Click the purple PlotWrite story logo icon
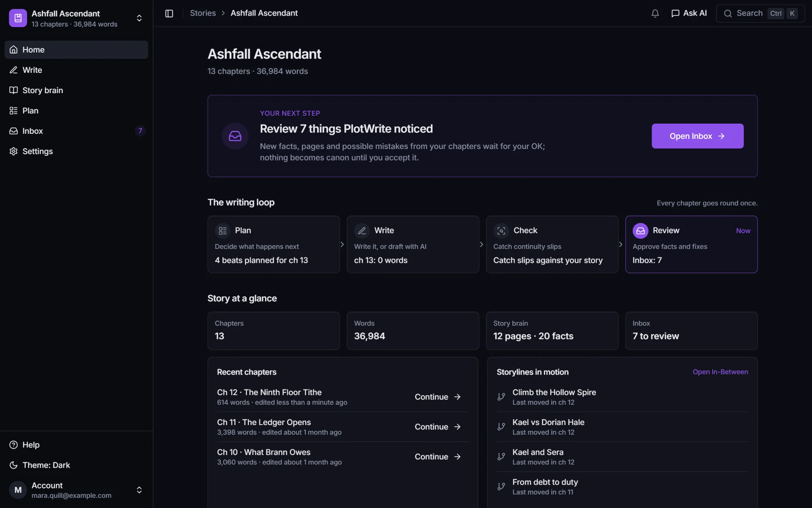 click(18, 18)
